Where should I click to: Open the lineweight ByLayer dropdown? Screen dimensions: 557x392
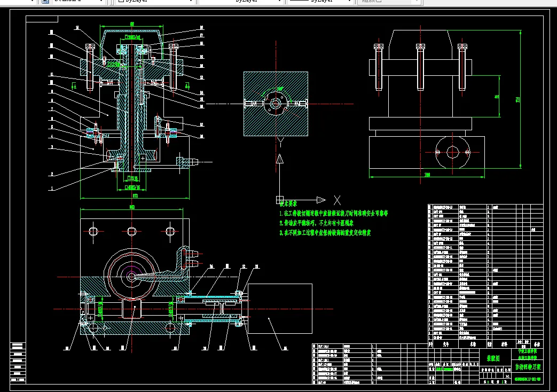tap(320, 1)
